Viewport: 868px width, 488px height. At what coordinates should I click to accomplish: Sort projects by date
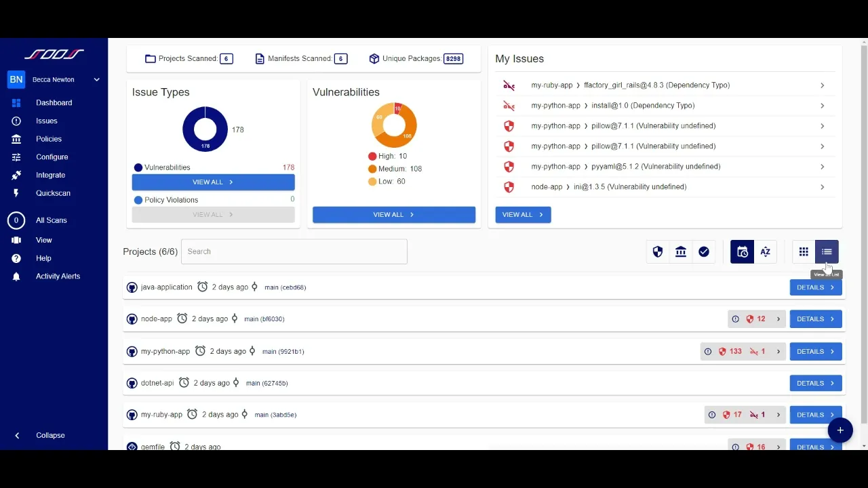point(742,252)
